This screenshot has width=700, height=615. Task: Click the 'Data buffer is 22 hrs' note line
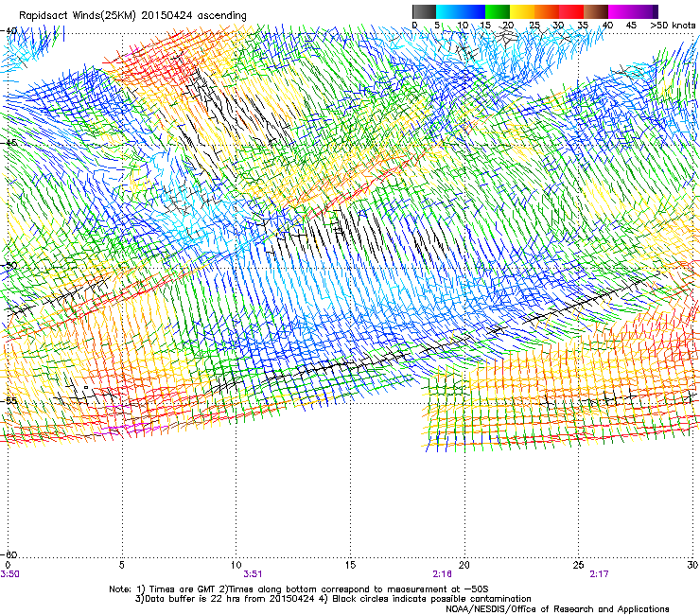pyautogui.click(x=333, y=599)
